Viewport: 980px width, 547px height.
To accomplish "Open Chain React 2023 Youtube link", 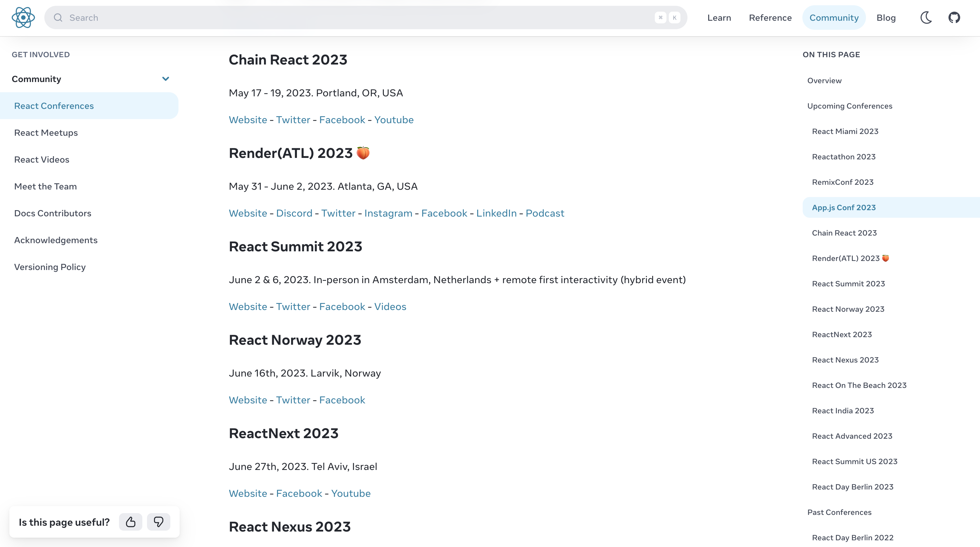I will pyautogui.click(x=394, y=120).
